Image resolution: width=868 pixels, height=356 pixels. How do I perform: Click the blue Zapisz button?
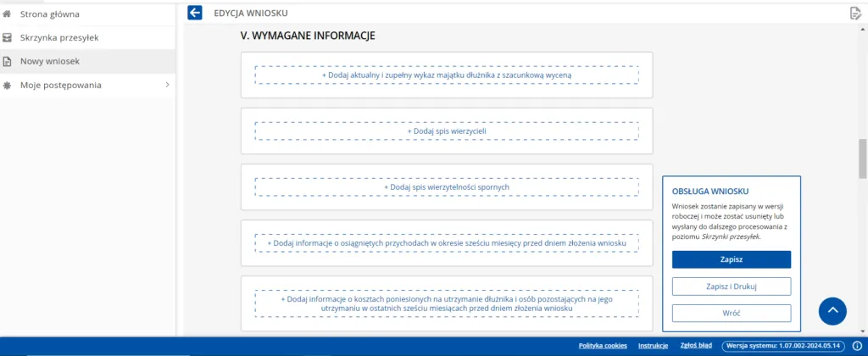pos(732,259)
